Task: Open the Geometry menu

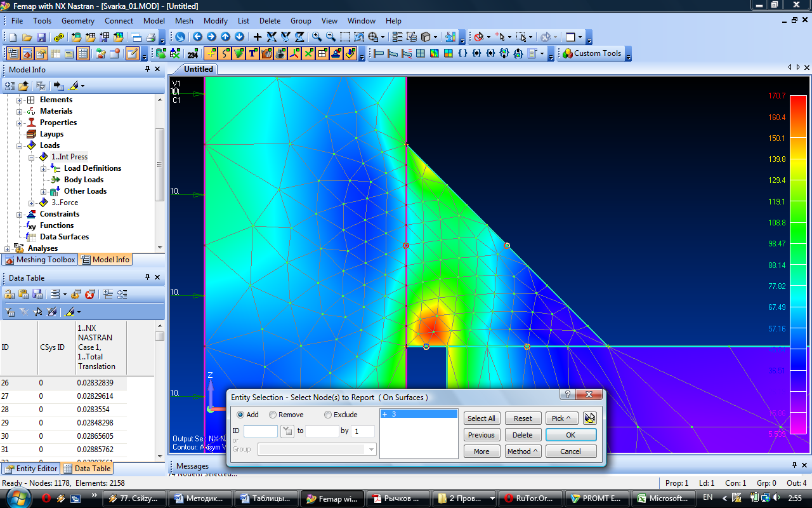Action: click(x=78, y=21)
